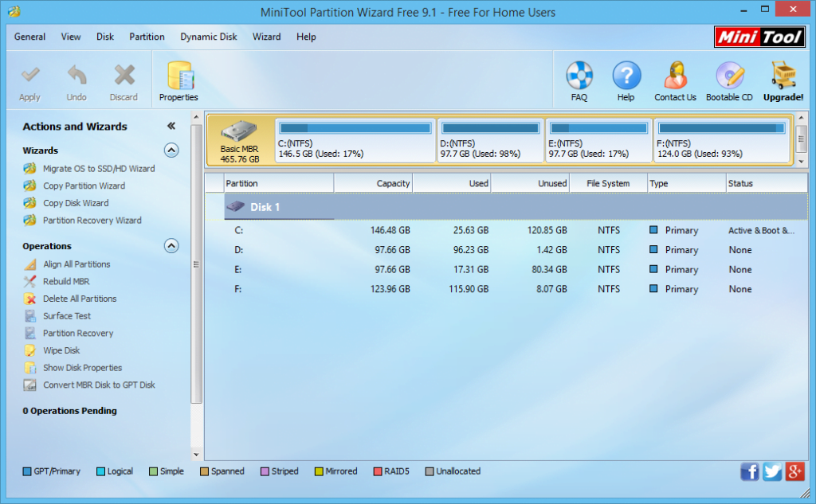Click Wipe Disk operation
This screenshot has width=816, height=504.
(61, 350)
